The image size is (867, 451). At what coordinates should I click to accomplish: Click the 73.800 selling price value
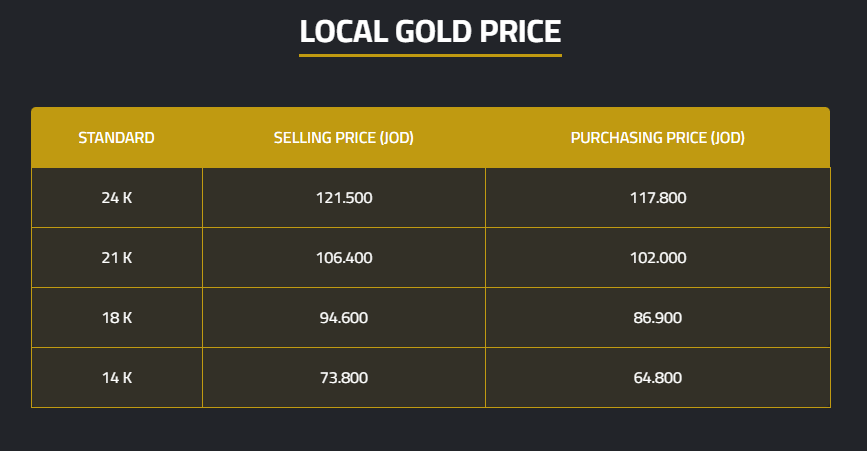coord(344,378)
